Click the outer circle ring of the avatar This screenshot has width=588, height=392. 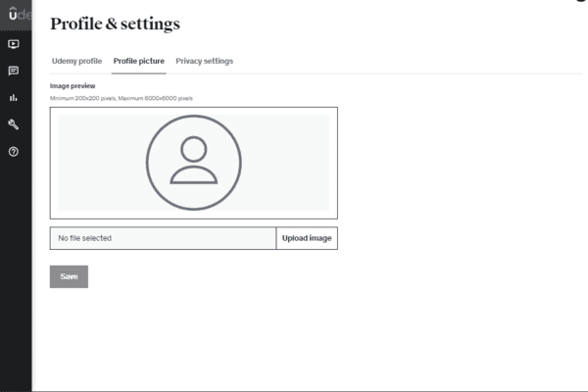(x=148, y=163)
